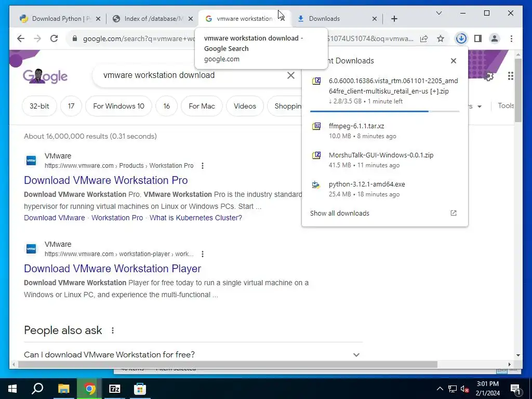Apply the For Windows 10 filter

click(119, 106)
